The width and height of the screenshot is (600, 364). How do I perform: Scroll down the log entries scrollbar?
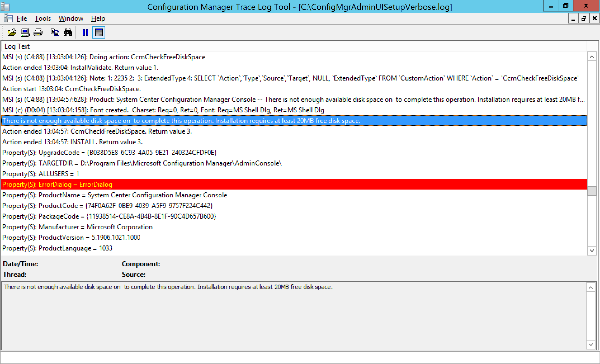click(591, 250)
